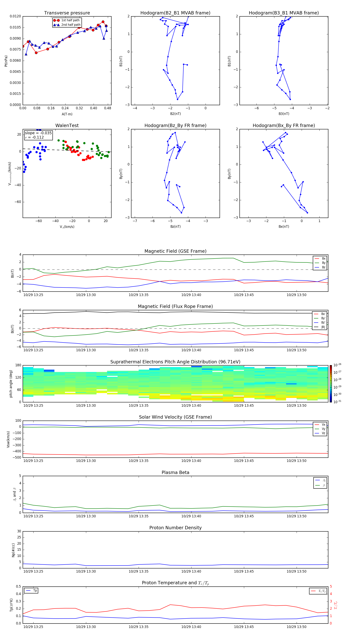Screen dimensions: 351x644
Task: Click the Tp legend in the temperature plot
Action: coord(31,591)
